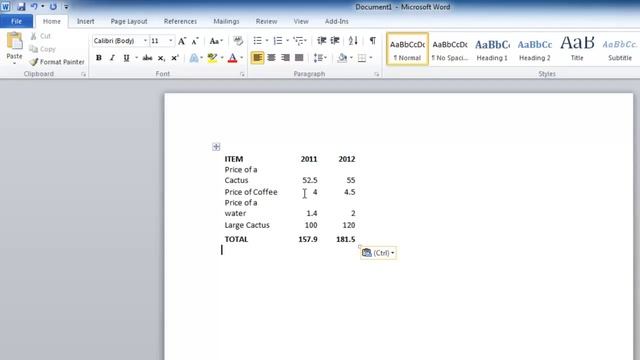640x360 pixels.
Task: Open the font size dropdown
Action: 171,41
